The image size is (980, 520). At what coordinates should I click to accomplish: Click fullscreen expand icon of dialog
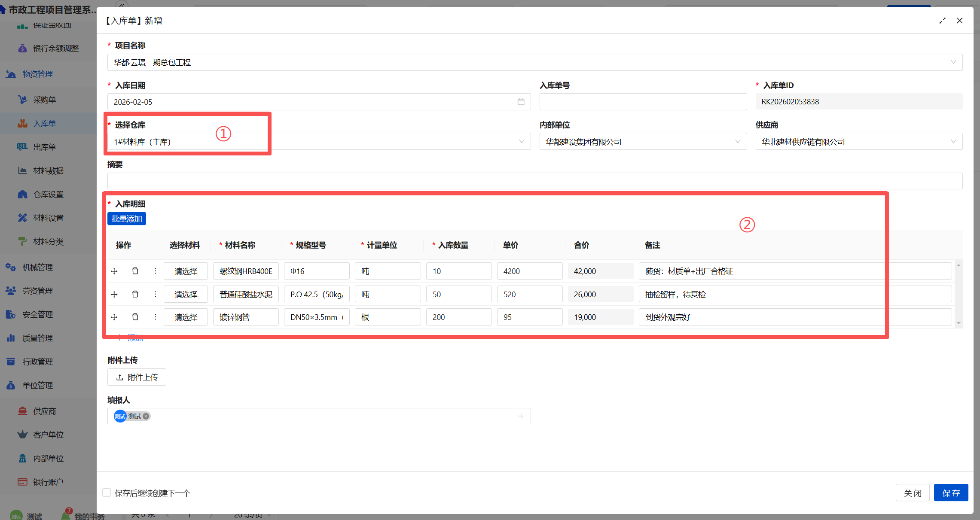pos(942,21)
